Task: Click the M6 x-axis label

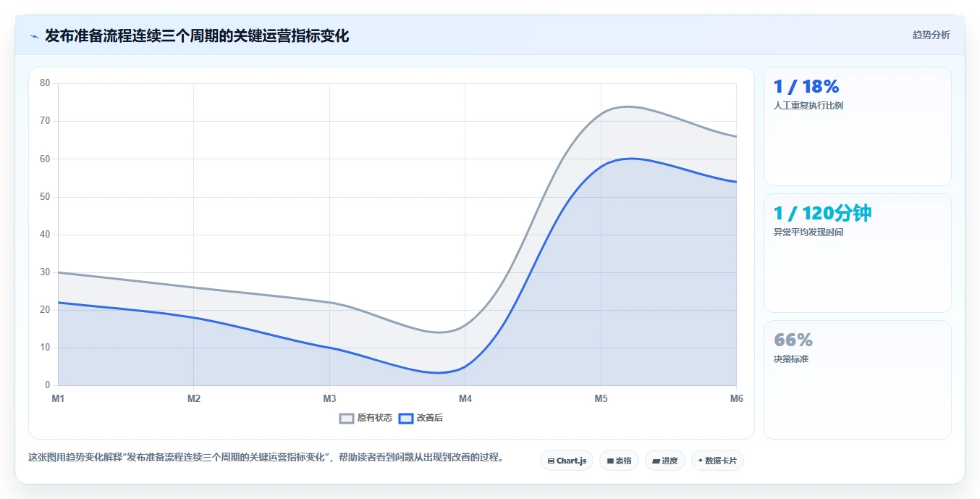Action: 736,398
